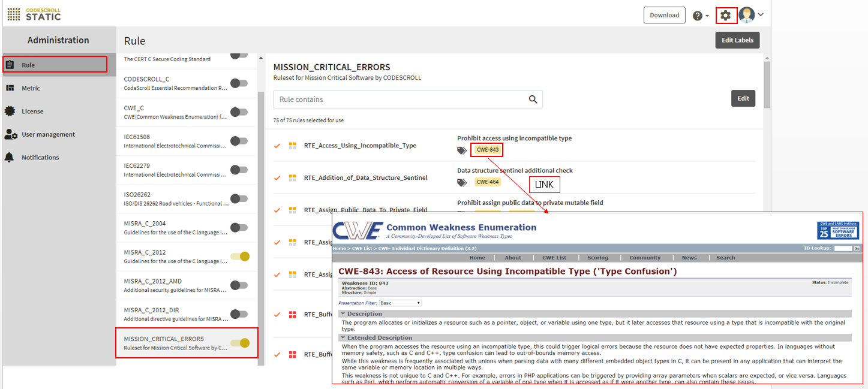
Task: Click severity icon for RTE_Assign_Public_Data_To_Private_Field
Action: [293, 210]
